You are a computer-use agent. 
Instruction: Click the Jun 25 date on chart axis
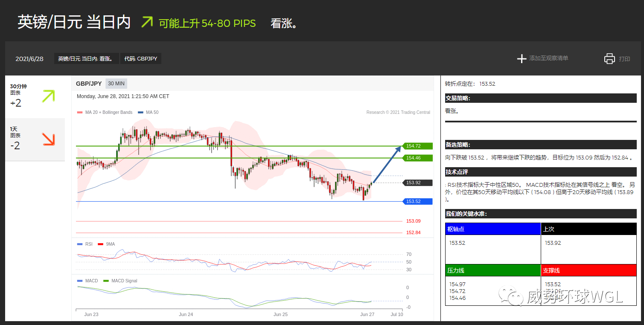click(x=280, y=314)
